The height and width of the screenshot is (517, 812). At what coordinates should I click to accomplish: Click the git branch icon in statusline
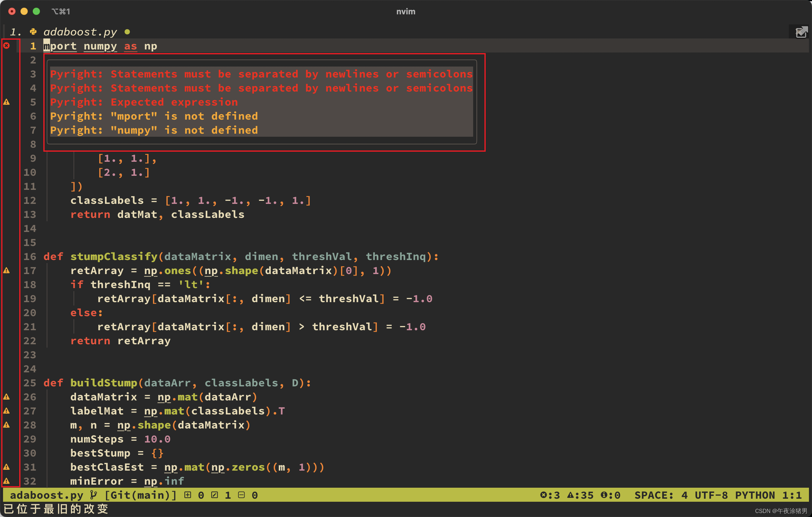click(94, 495)
